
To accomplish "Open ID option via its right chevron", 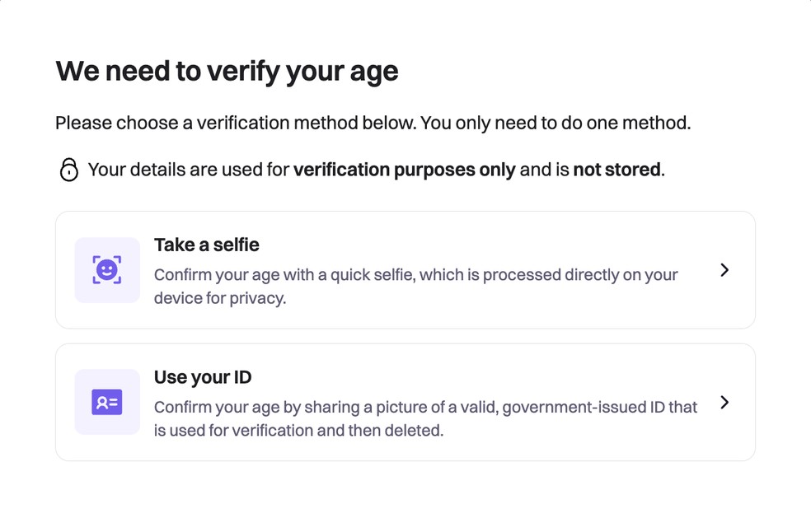I will click(724, 402).
